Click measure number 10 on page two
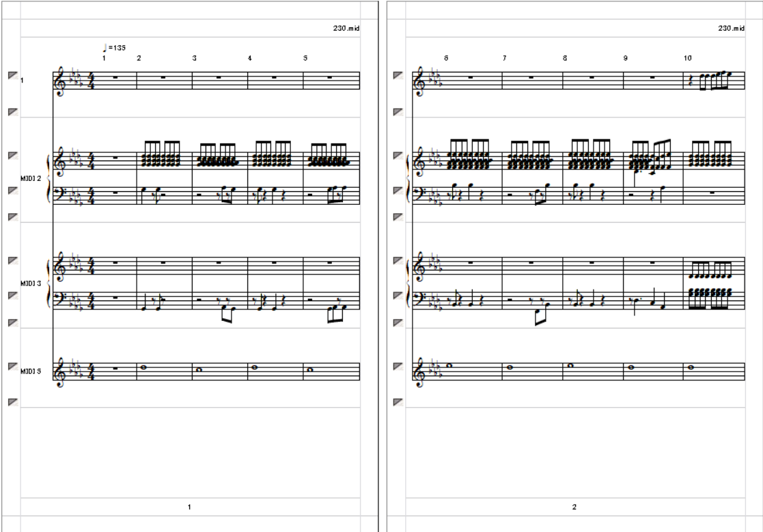 coord(687,58)
